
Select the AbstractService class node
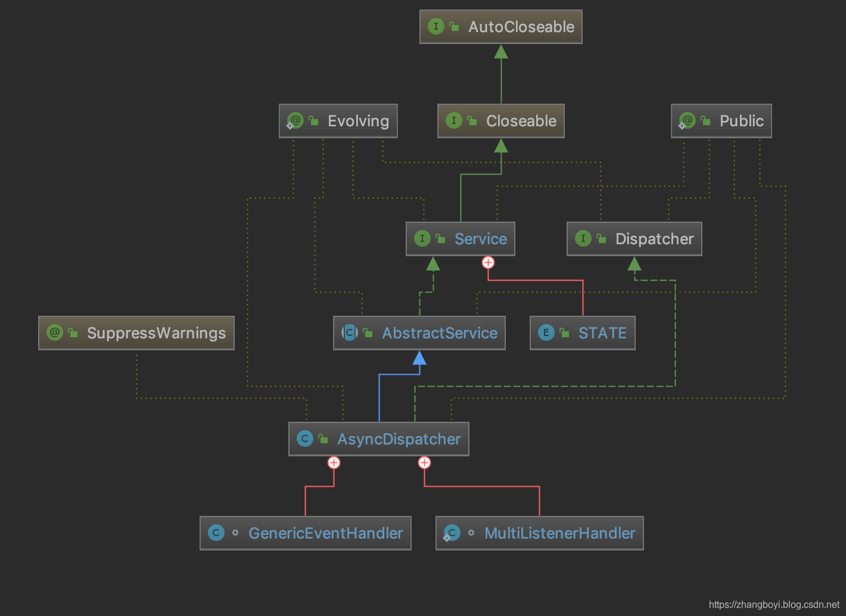tap(419, 333)
